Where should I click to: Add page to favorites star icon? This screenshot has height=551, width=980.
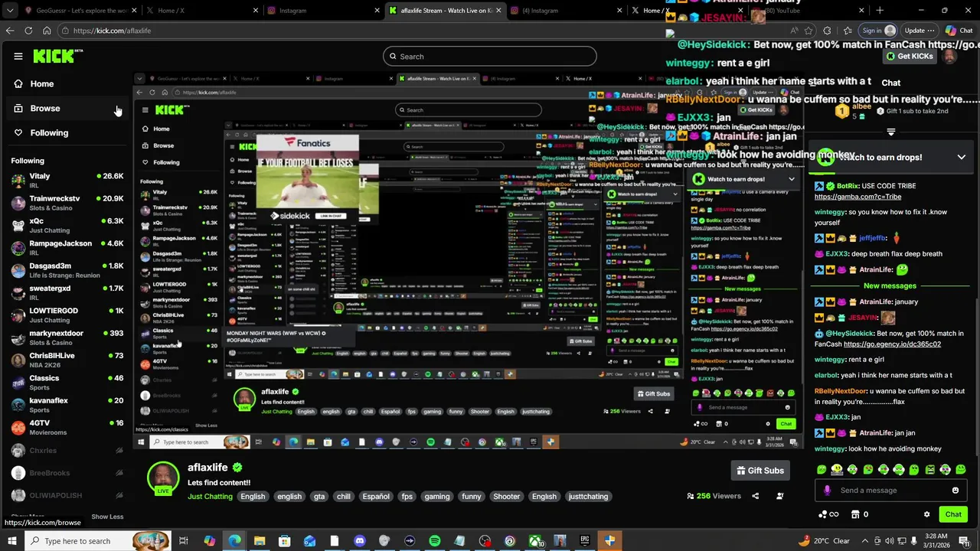(x=808, y=31)
